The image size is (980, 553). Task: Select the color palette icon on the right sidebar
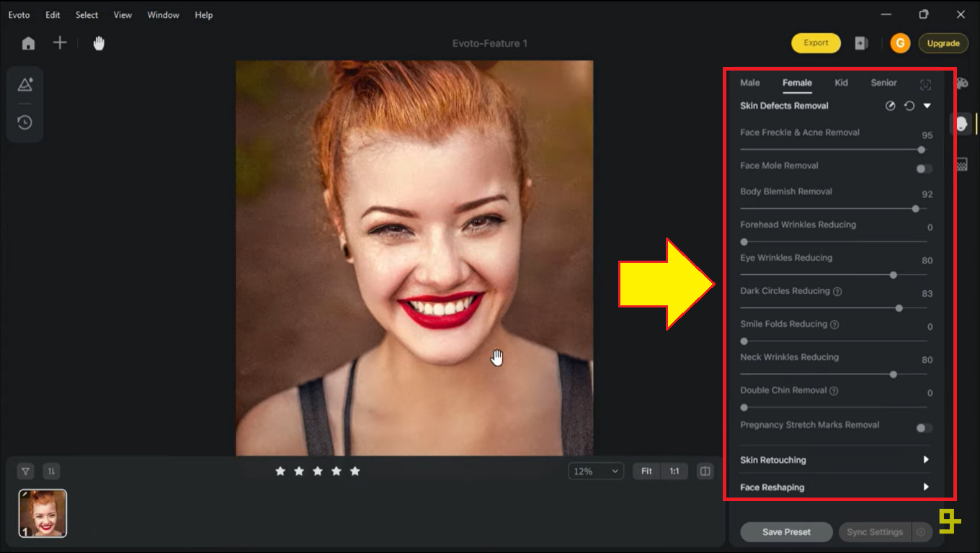(962, 83)
